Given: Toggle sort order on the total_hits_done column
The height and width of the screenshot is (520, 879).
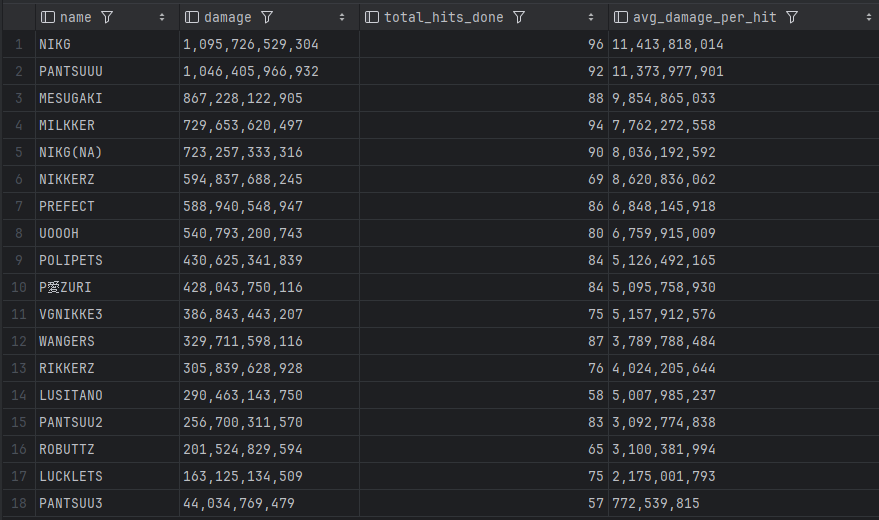Looking at the screenshot, I should tap(591, 17).
